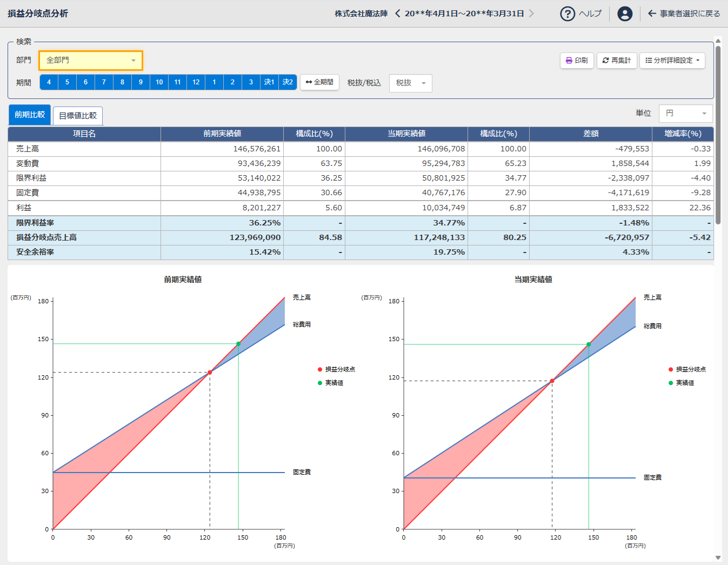Viewport: 728px width, 565px height.
Task: Select 全期間 full period button
Action: [319, 82]
